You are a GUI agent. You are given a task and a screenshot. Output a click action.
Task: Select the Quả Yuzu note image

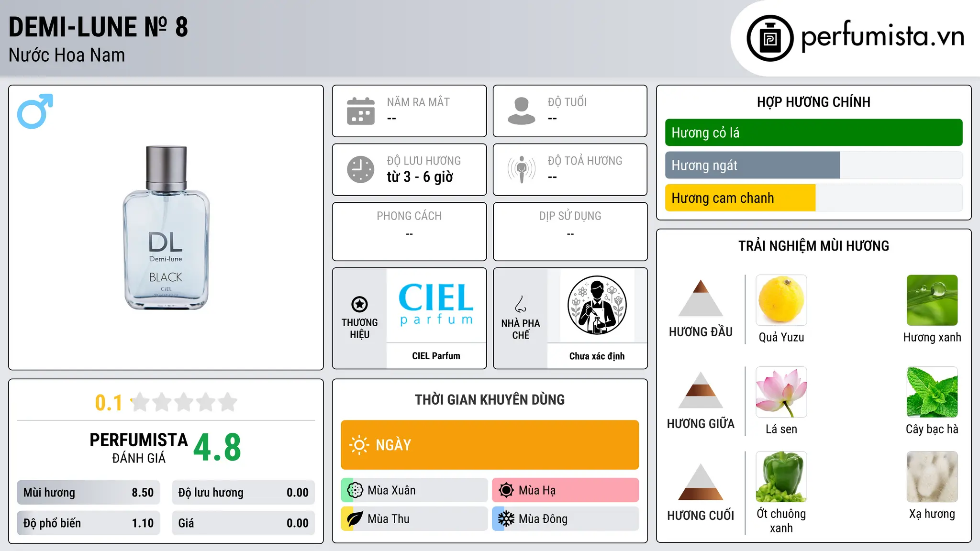(x=781, y=300)
